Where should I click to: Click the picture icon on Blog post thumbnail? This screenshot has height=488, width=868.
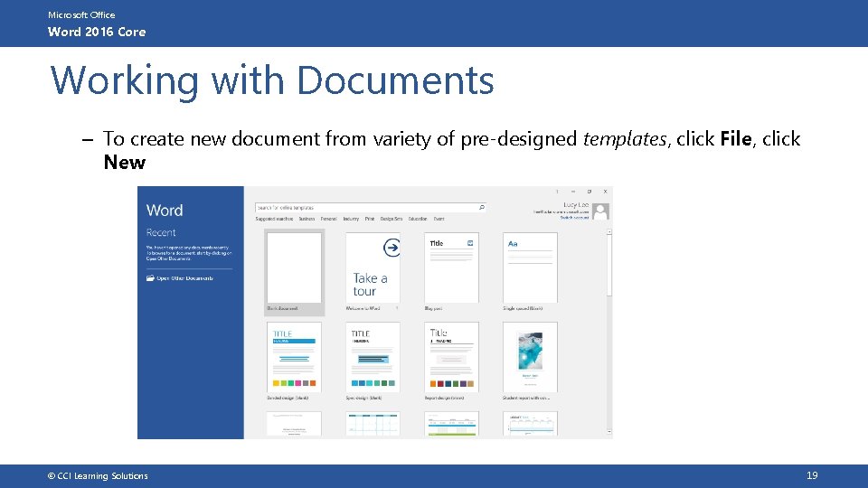coord(470,243)
